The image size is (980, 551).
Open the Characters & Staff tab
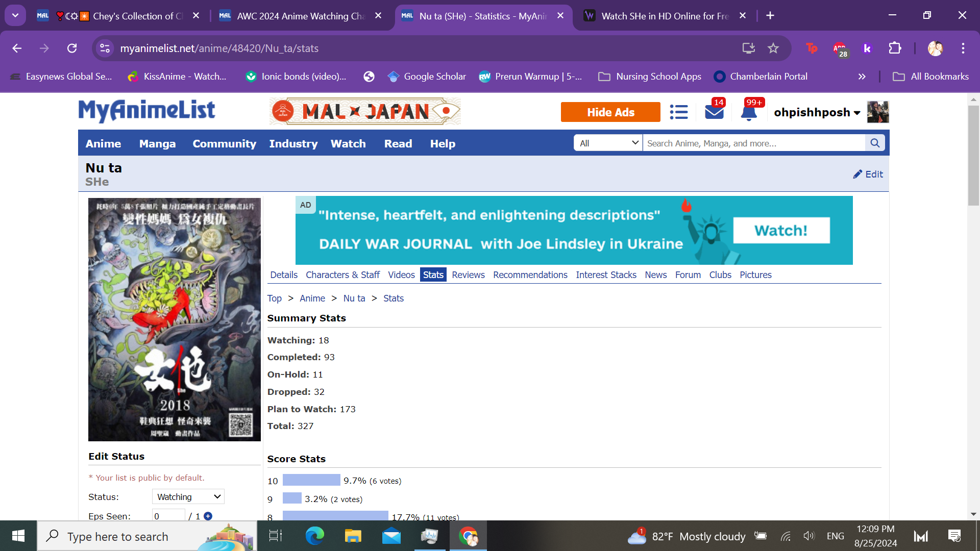coord(342,275)
